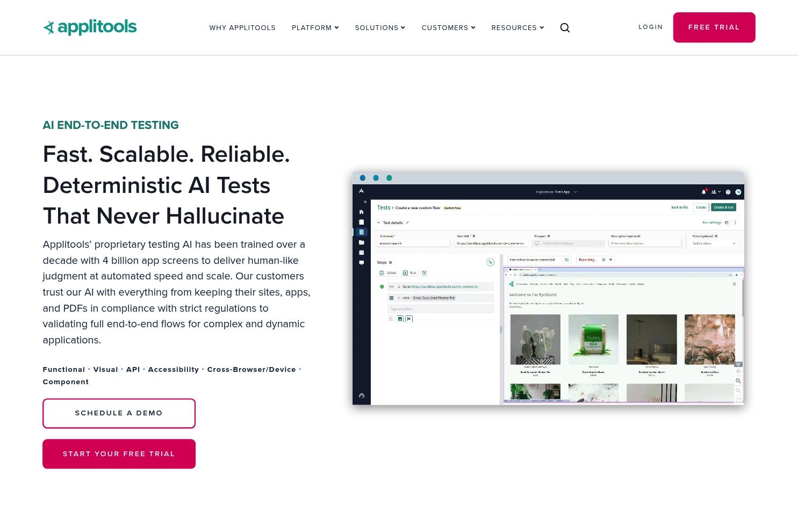Click the folder icon in the demo app sidebar
The image size is (798, 532).
[x=361, y=242]
